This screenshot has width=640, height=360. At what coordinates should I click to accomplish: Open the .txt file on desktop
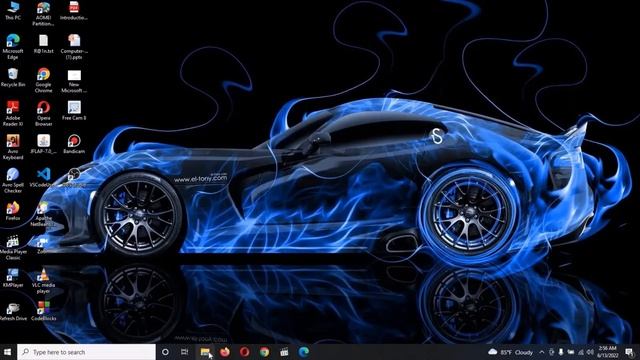click(x=43, y=44)
